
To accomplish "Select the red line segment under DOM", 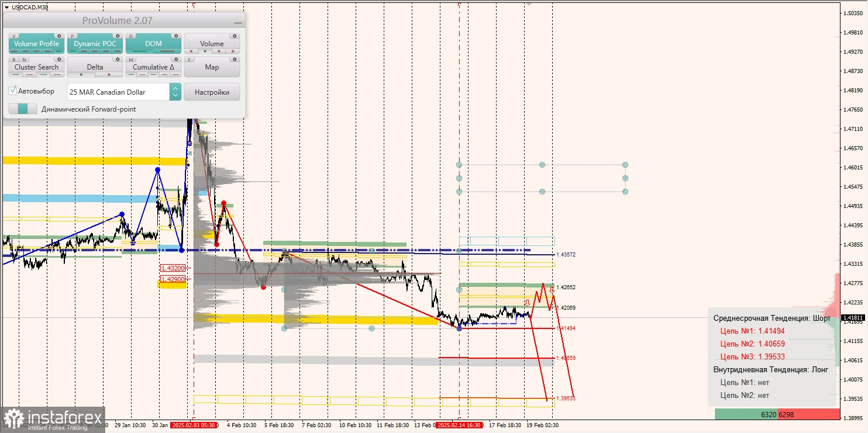I will [x=167, y=51].
